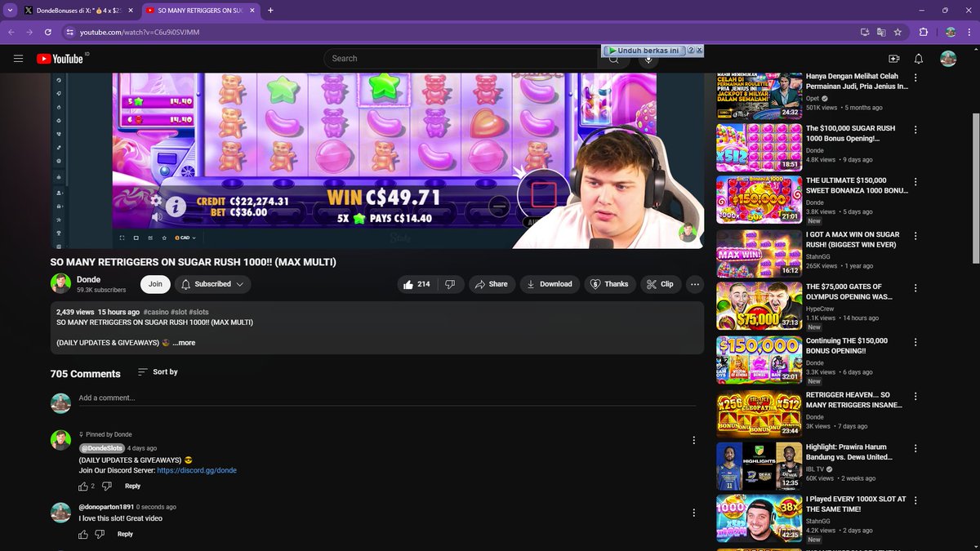Open menu for 'I GOT A MAX WIN' video
The image size is (980, 551).
click(x=915, y=237)
